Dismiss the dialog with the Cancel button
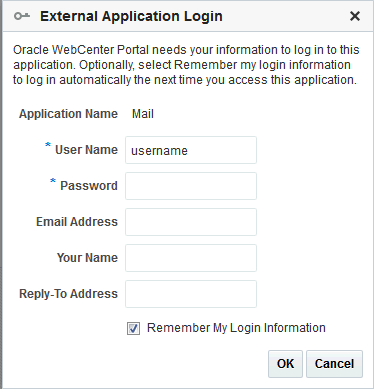 click(334, 364)
